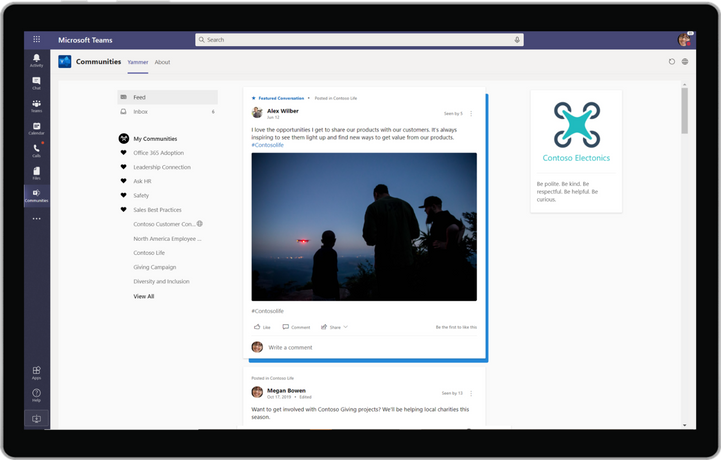The height and width of the screenshot is (460, 721).
Task: Open Contoso Life community in list
Action: point(149,253)
